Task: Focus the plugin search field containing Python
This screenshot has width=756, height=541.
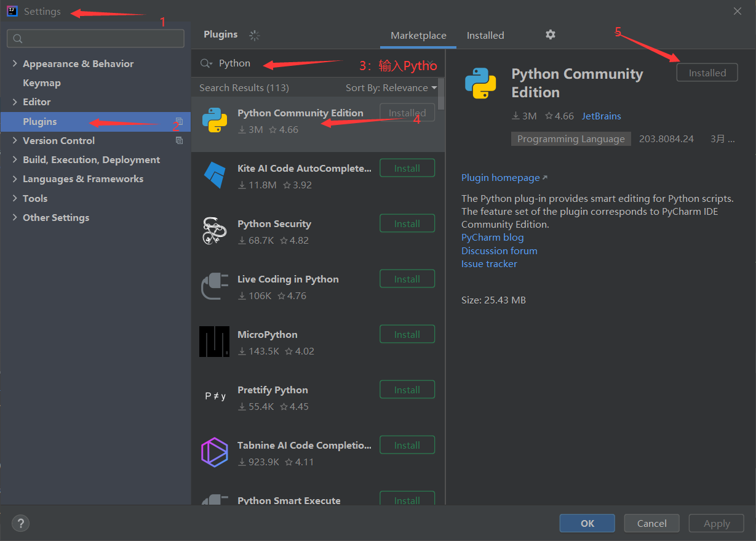Action: 318,63
